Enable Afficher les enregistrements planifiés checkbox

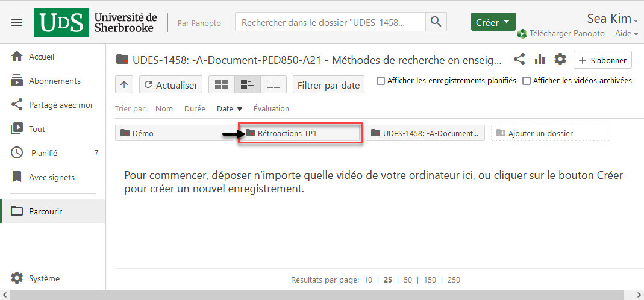381,81
